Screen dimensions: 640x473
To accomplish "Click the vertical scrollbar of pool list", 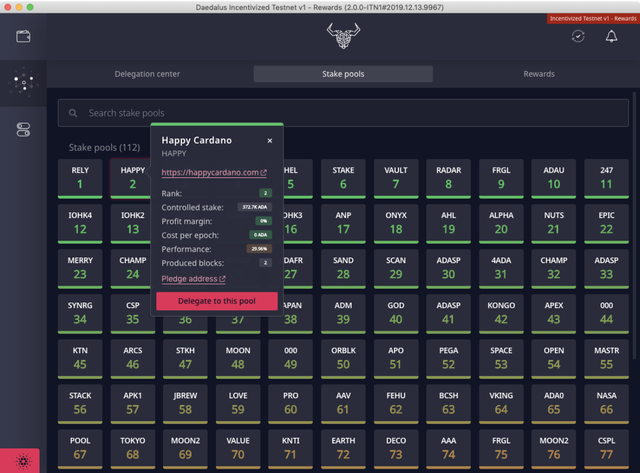I will (634, 226).
